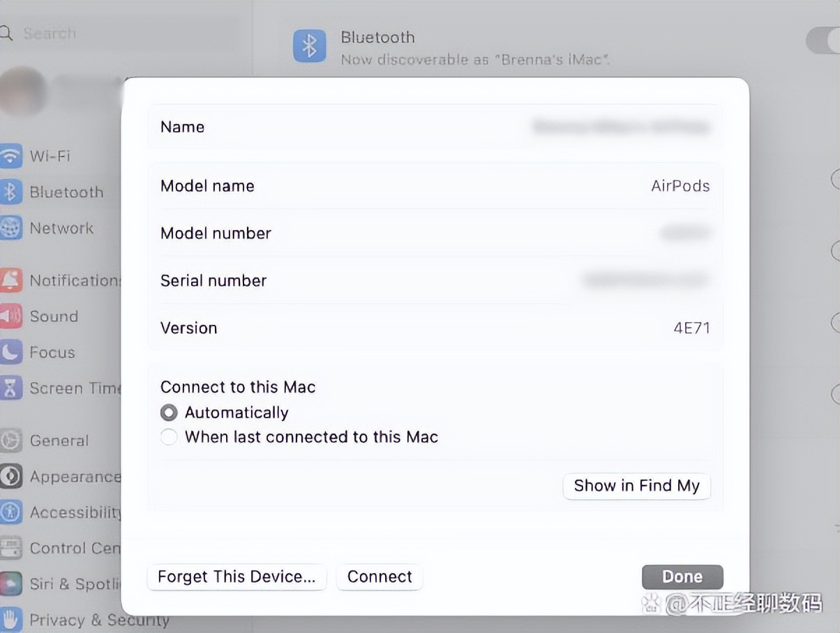Click the search magnifier icon

click(6, 33)
